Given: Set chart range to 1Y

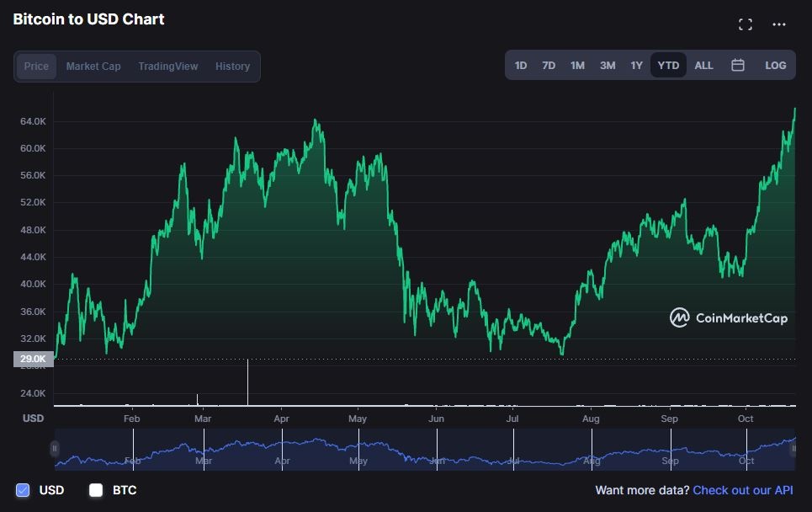Looking at the screenshot, I should click(637, 66).
